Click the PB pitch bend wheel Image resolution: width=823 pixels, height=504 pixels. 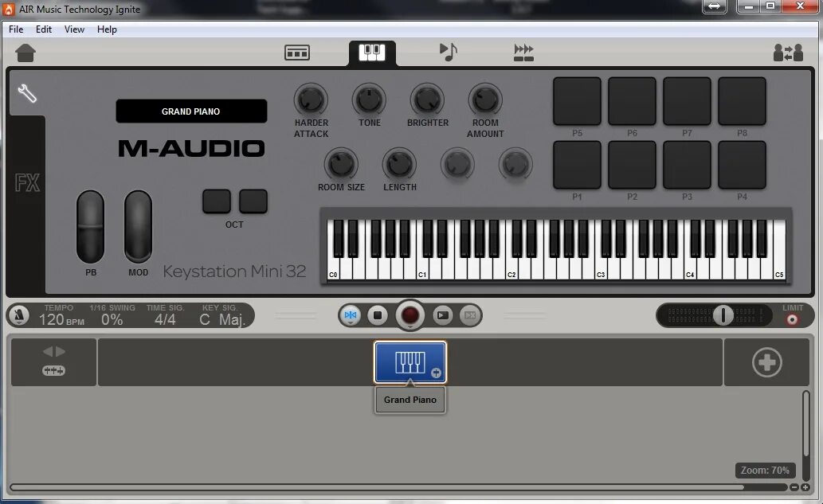pos(90,227)
